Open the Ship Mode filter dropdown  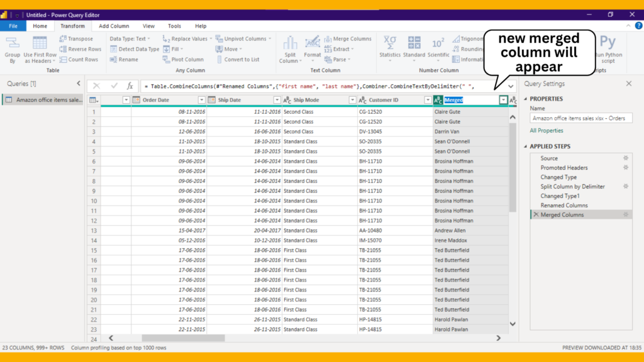coord(352,100)
